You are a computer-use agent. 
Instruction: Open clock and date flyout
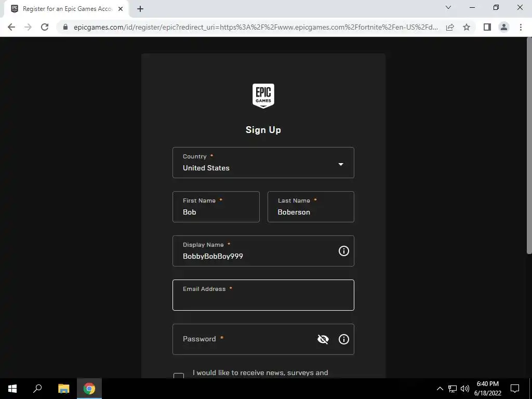tap(487, 389)
